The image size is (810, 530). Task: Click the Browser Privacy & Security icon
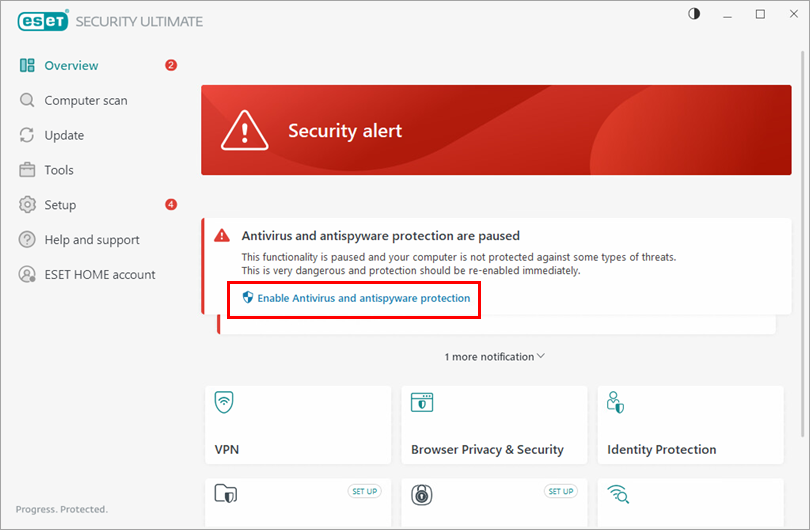click(x=422, y=402)
